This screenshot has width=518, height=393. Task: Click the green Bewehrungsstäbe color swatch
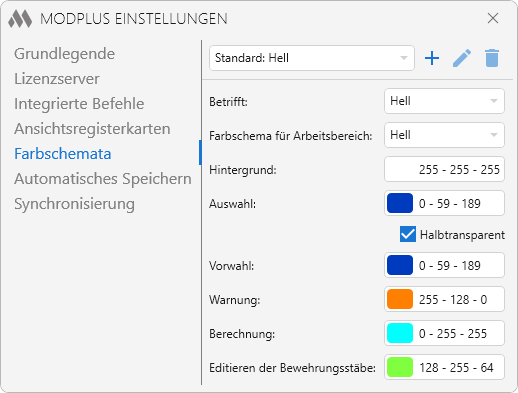pos(400,367)
